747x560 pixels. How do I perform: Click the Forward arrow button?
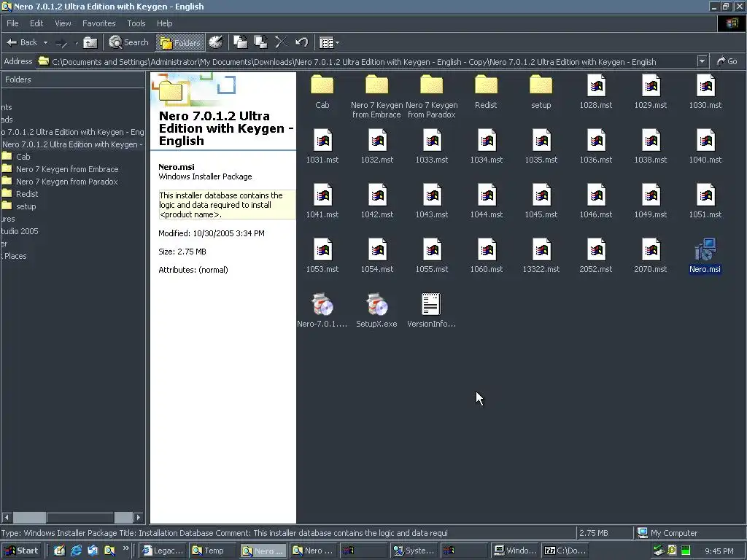coord(61,43)
